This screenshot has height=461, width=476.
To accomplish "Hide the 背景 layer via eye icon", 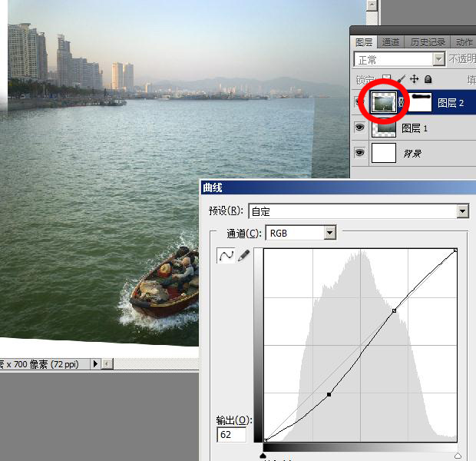I will [x=360, y=153].
